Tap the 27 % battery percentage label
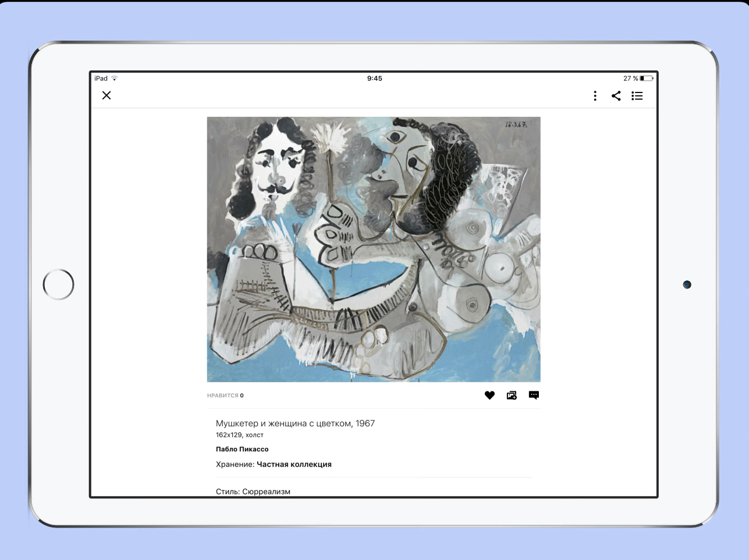 coord(630,79)
